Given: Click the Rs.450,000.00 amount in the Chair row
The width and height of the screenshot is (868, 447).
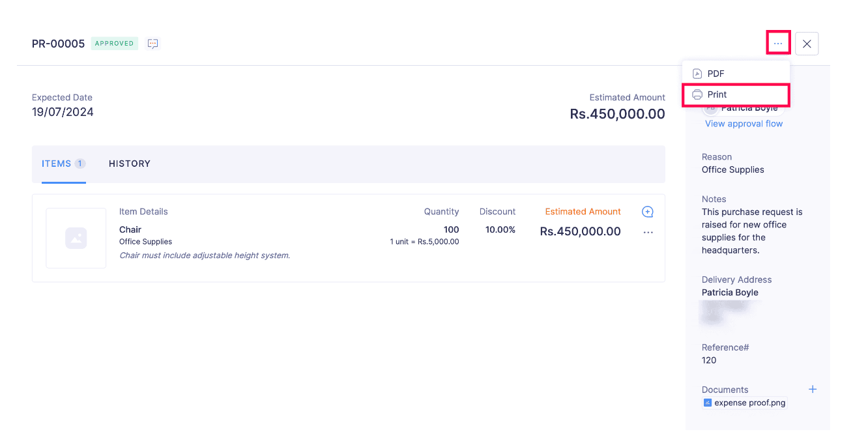Looking at the screenshot, I should pos(580,231).
